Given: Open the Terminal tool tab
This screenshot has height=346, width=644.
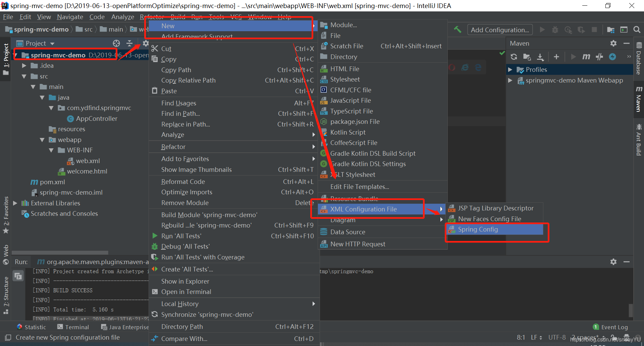Looking at the screenshot, I should point(73,327).
